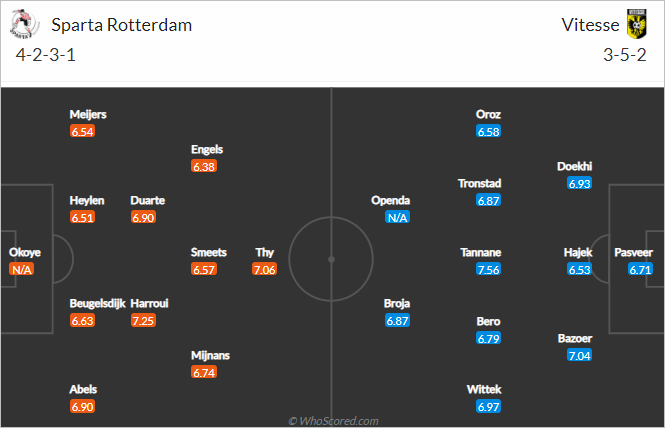The height and width of the screenshot is (428, 665).
Task: Select Engels' 6.38 rating badge
Action: tap(204, 166)
